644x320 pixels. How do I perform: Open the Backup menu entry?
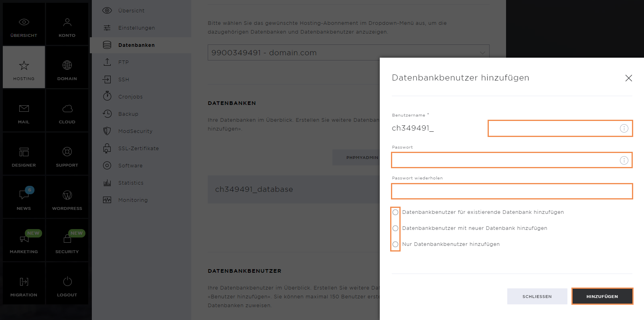[x=128, y=114]
